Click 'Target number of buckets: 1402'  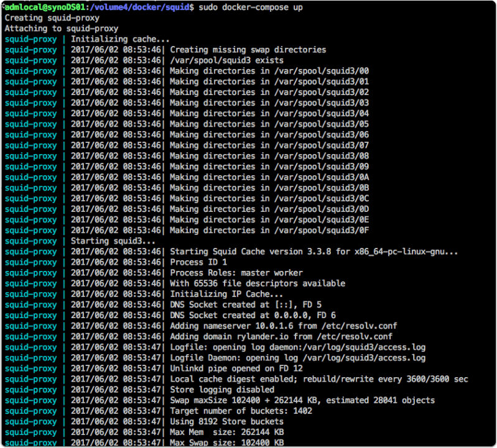[241, 411]
